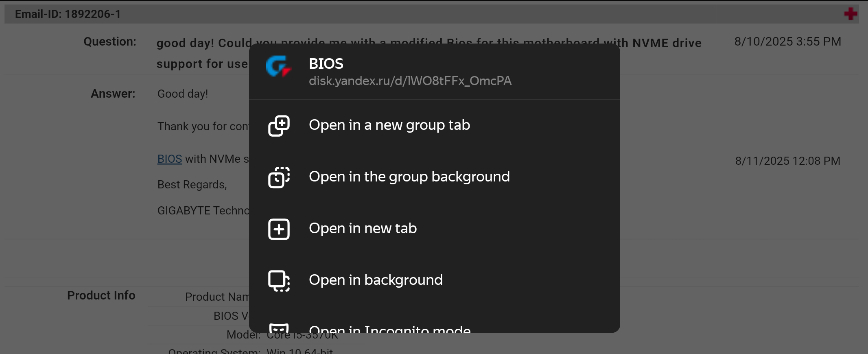Click the open in background icon
This screenshot has width=868, height=354.
[x=279, y=281]
